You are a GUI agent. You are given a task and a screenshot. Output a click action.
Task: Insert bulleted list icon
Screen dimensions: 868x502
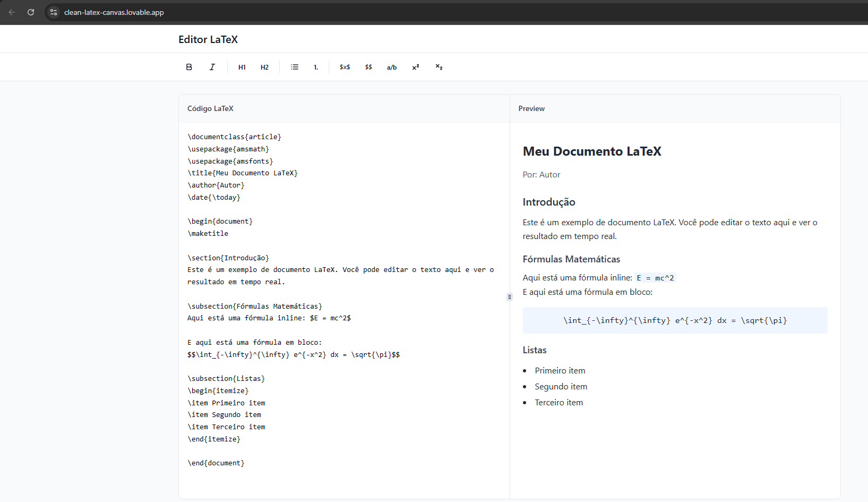pos(295,67)
